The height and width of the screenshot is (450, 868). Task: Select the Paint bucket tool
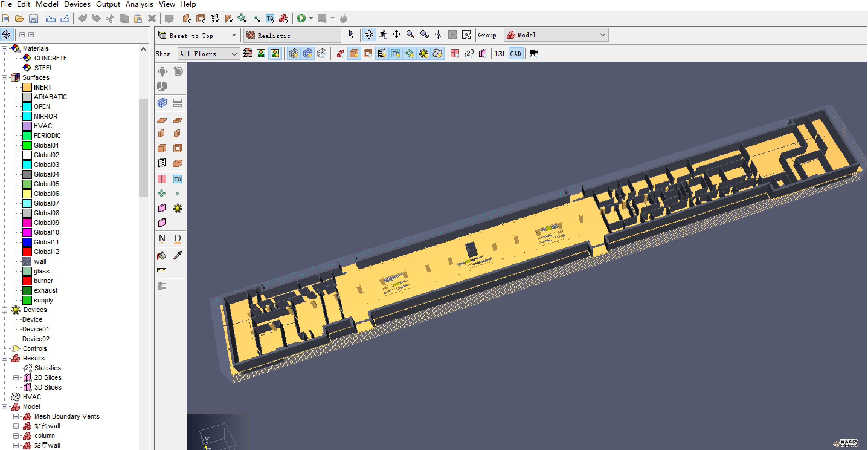click(x=162, y=255)
